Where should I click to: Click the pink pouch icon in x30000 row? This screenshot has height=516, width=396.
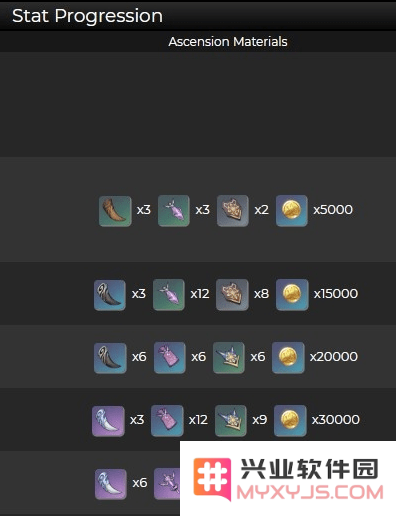pyautogui.click(x=167, y=421)
